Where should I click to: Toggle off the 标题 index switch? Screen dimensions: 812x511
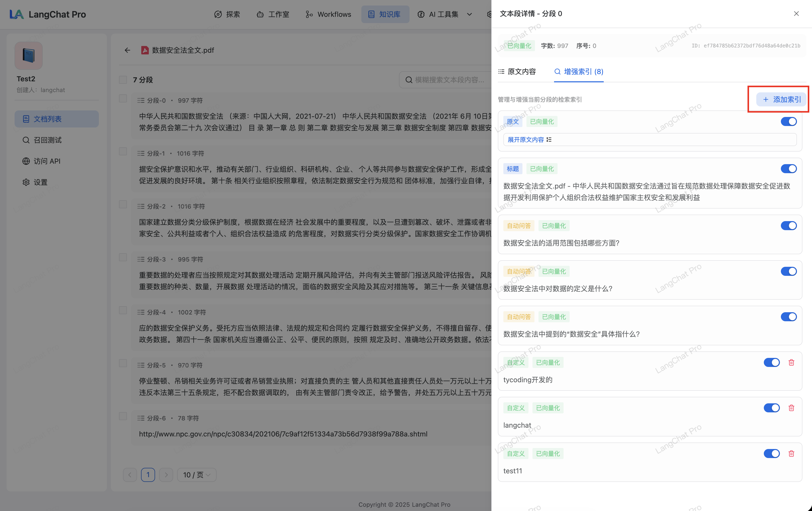(788, 169)
